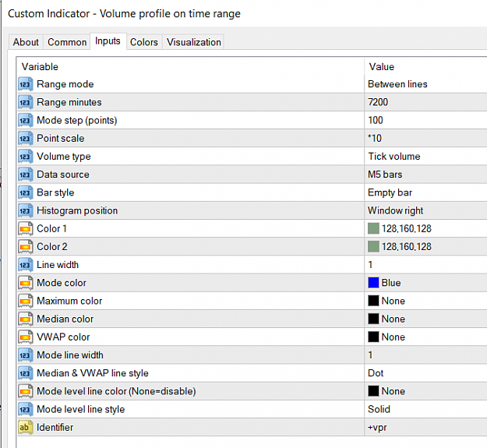Click the 'ab' string icon beside Identifier
The image size is (487, 448).
pos(26,428)
